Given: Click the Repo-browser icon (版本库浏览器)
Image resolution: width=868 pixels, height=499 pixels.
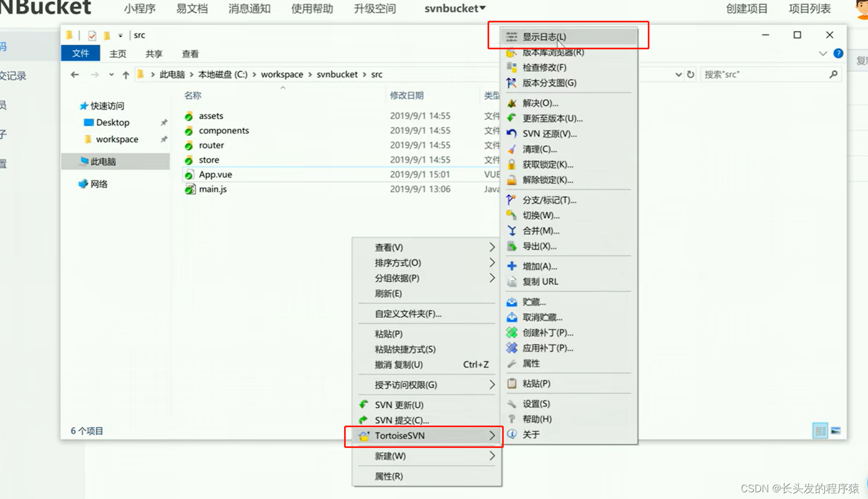Looking at the screenshot, I should (512, 53).
